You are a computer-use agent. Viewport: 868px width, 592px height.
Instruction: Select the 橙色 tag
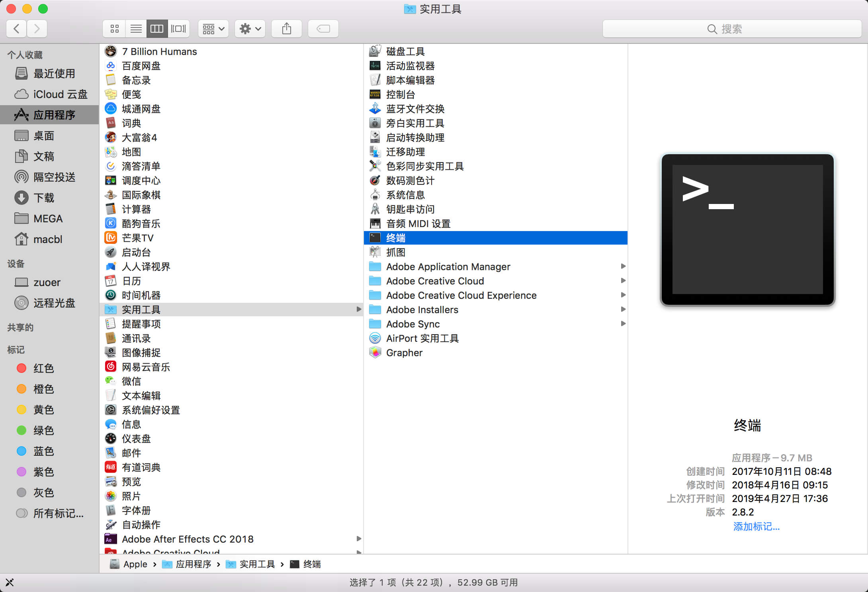(x=49, y=389)
